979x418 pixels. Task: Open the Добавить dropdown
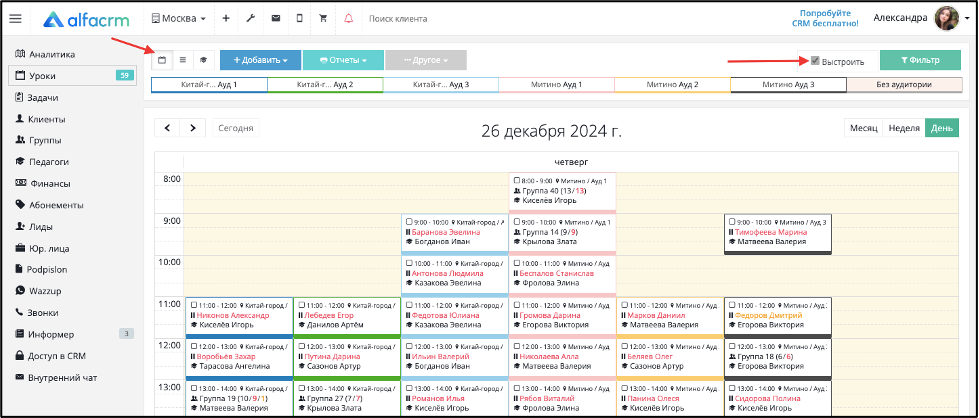click(260, 60)
